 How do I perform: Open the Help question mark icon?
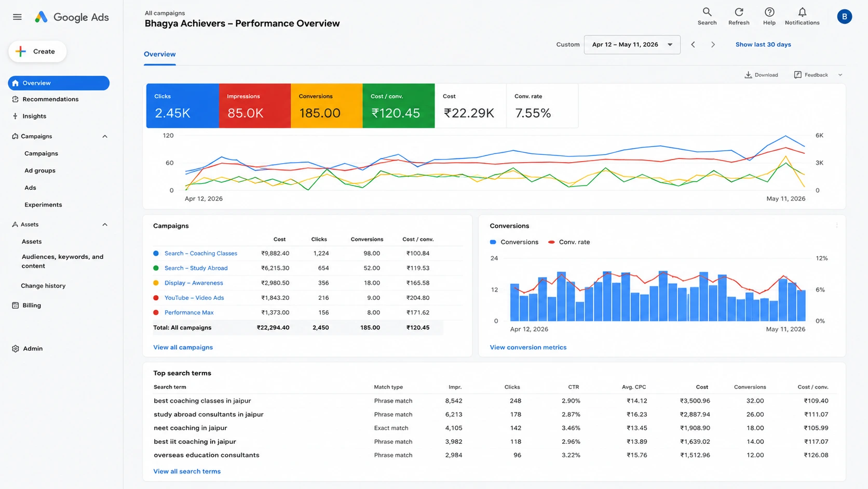769,16
